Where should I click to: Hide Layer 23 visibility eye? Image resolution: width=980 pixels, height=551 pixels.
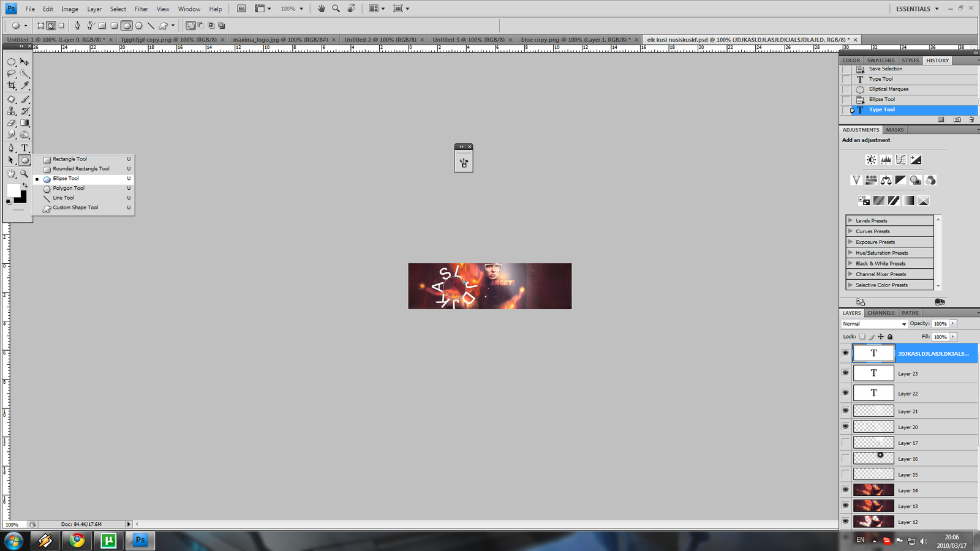point(845,373)
